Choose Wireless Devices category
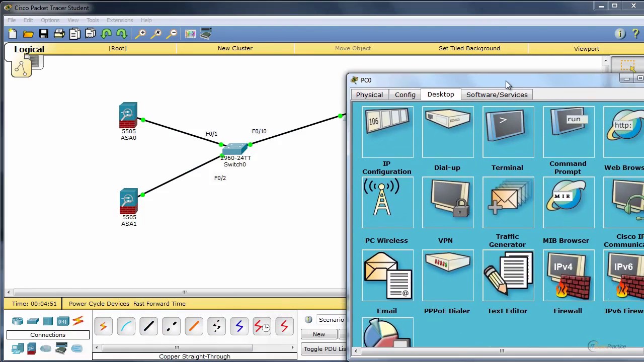Image resolution: width=644 pixels, height=362 pixels. [x=62, y=321]
